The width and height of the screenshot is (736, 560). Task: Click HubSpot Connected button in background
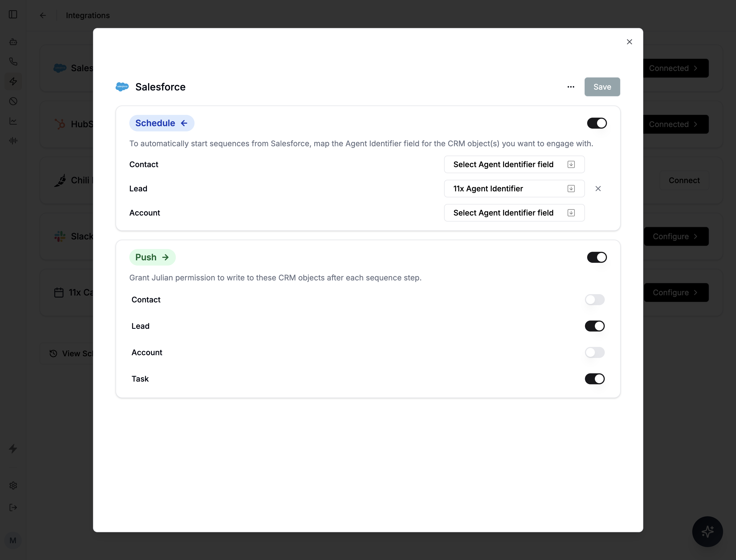click(676, 124)
